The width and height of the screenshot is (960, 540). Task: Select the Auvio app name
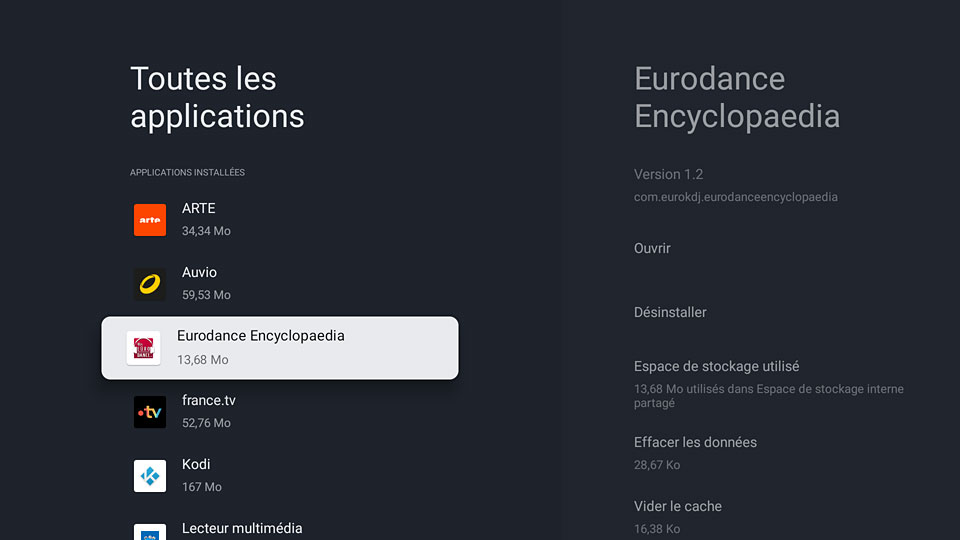199,272
